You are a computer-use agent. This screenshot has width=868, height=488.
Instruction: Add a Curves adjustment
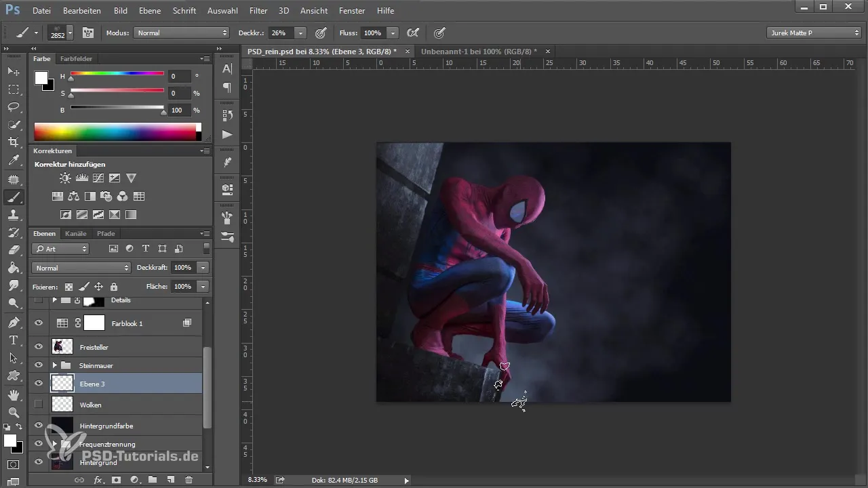(98, 178)
